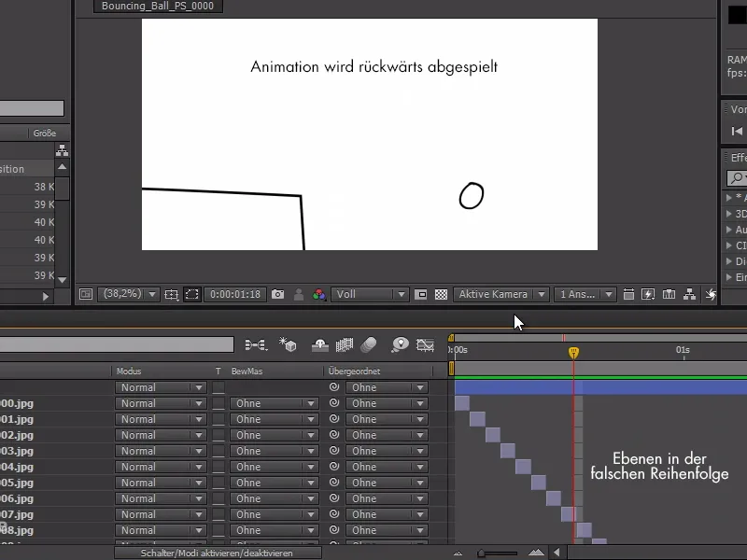Toggle Preserve Transparency for 02.jpg layer

[218, 435]
